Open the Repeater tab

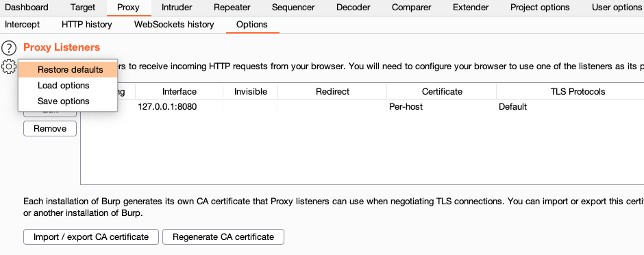[x=232, y=8]
